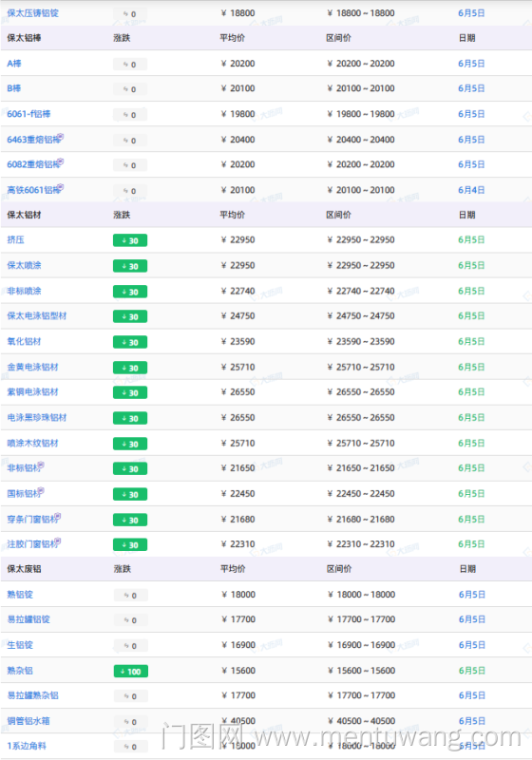Select the 金黄电泳铝材 entry
Image resolution: width=532 pixels, height=760 pixels.
click(x=32, y=367)
